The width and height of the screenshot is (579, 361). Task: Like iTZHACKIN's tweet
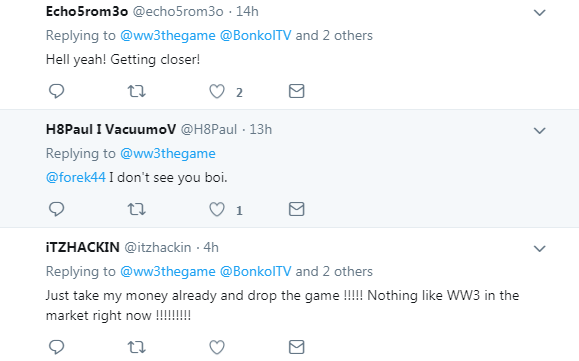pos(217,347)
